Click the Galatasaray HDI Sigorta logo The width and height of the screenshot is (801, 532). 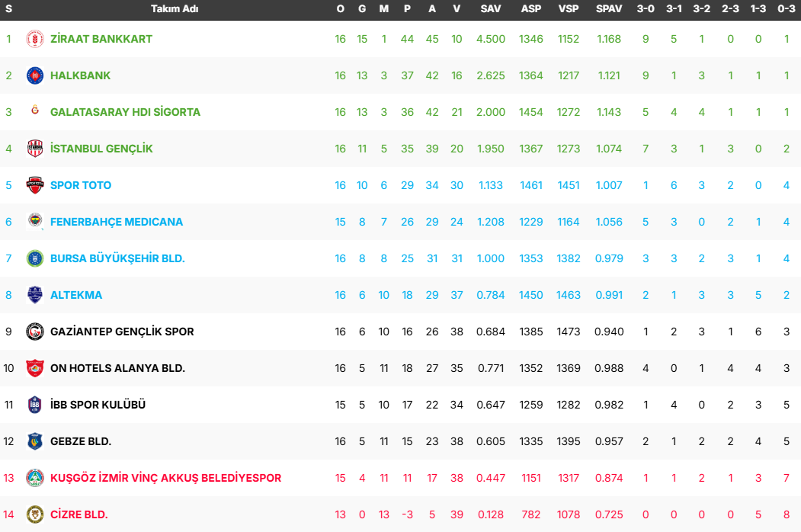coord(35,112)
